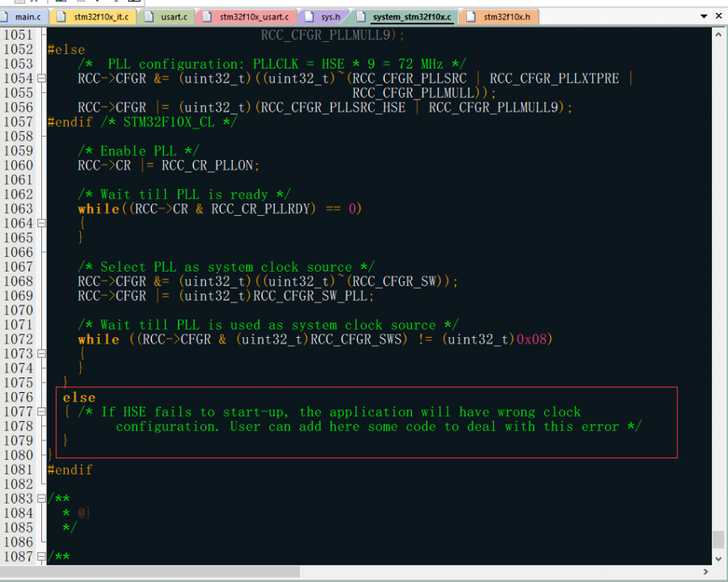Click the file icon on stm32f10x_usart.c tab

pos(208,17)
